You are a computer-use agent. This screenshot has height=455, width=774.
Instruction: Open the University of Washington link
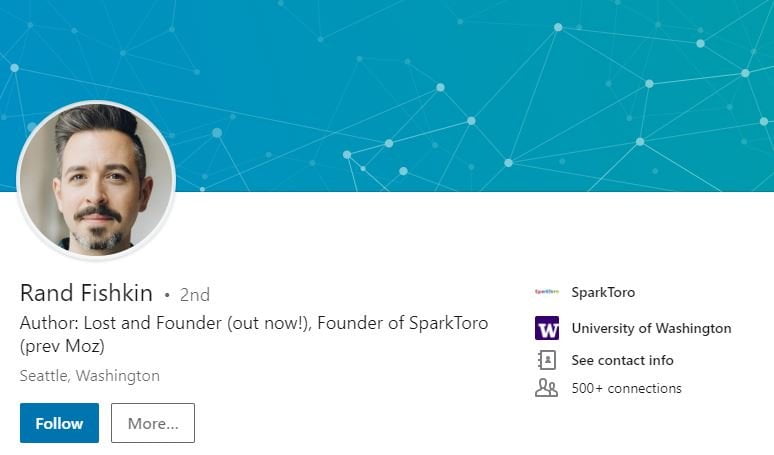pyautogui.click(x=652, y=328)
